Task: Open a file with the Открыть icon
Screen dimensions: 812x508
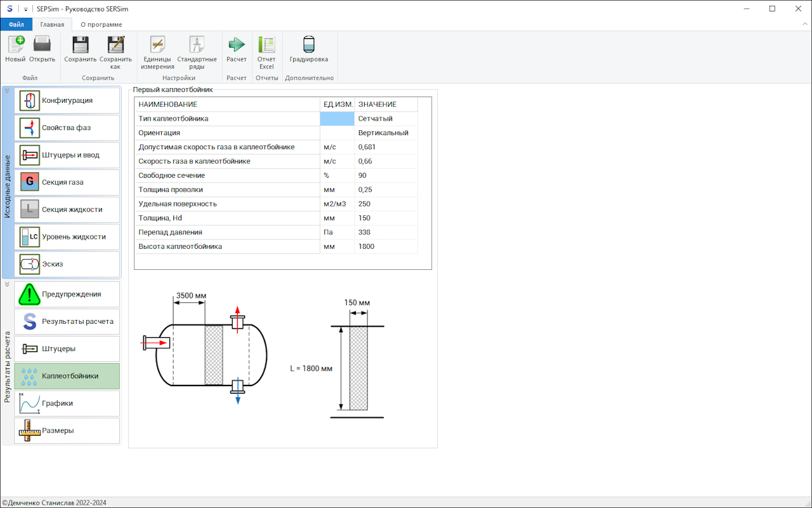Action: [42, 46]
